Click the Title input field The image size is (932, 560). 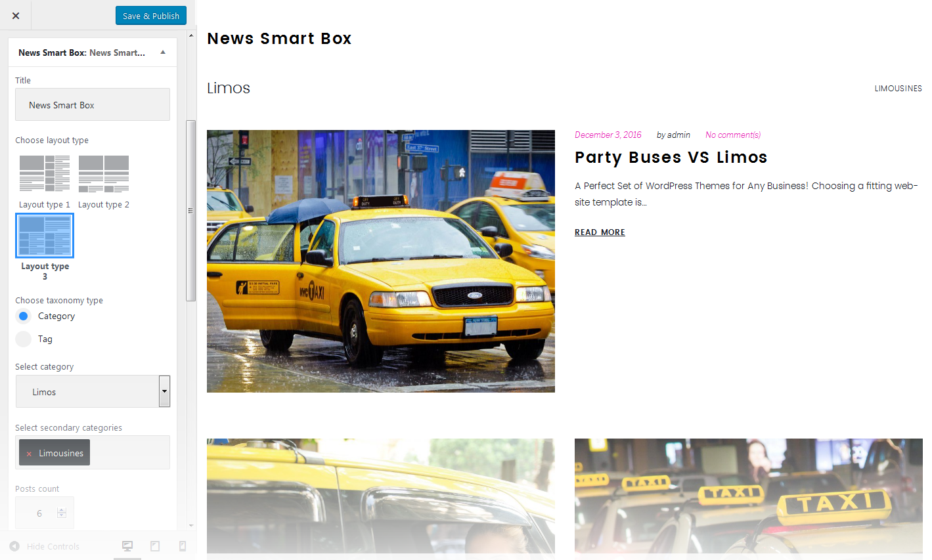(93, 104)
